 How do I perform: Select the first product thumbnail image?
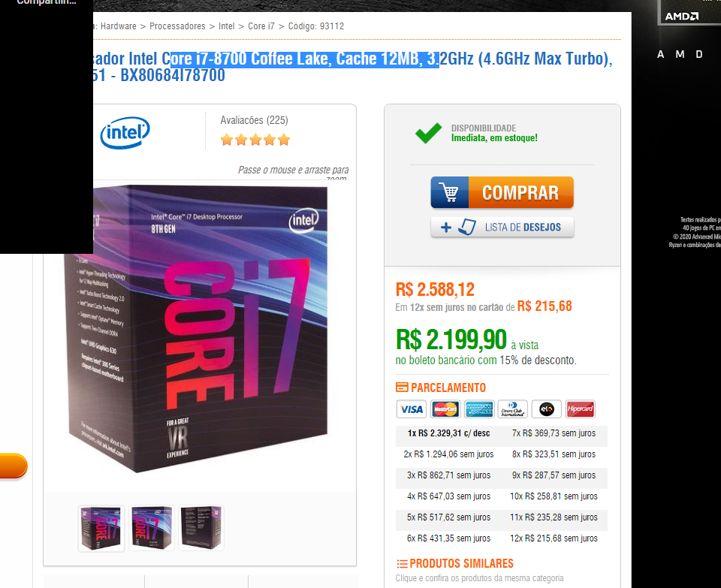click(101, 528)
